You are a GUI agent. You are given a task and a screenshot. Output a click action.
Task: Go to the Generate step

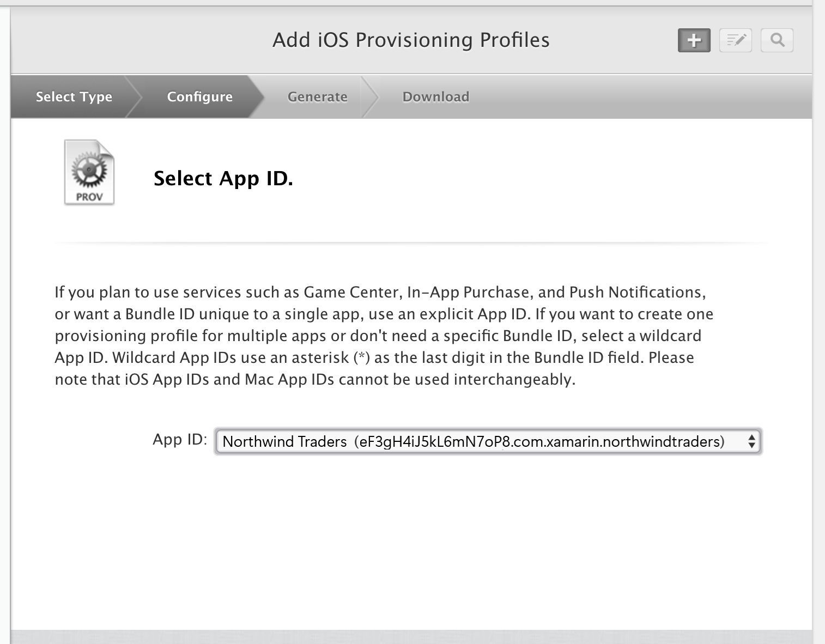317,96
